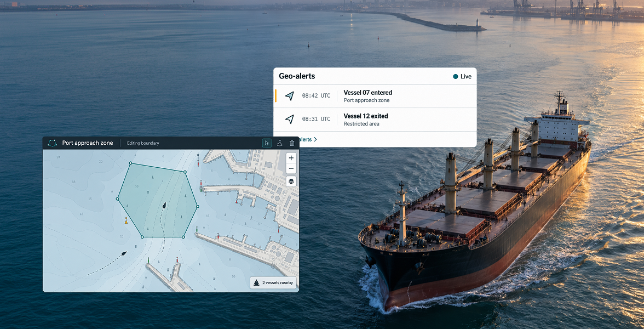The image size is (644, 329).
Task: Click the Restricted area subtitle
Action: pyautogui.click(x=361, y=124)
